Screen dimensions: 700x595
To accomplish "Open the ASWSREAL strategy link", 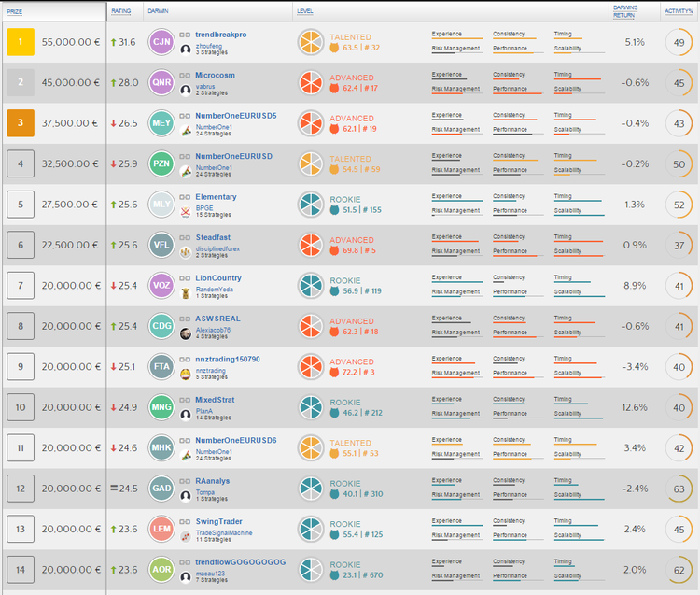I will coord(217,319).
